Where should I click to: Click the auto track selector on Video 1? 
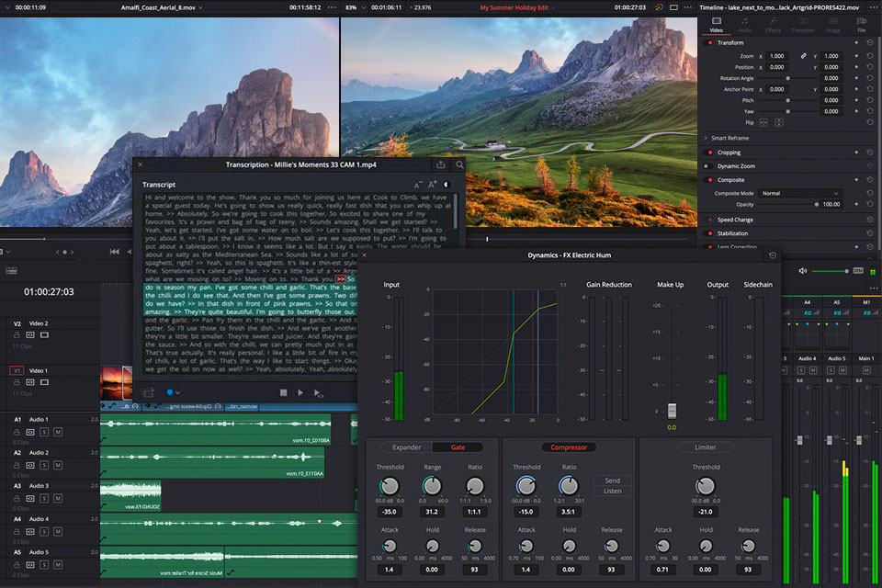pyautogui.click(x=30, y=382)
